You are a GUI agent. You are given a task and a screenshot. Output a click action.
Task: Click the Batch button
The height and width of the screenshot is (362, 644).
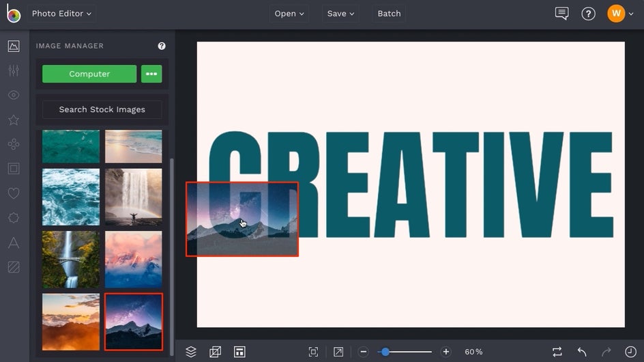tap(389, 14)
